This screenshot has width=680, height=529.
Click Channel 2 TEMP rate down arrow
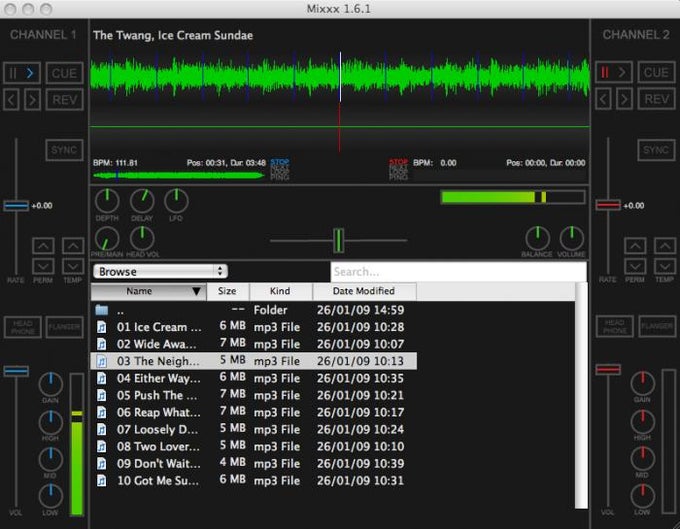pyautogui.click(x=665, y=266)
